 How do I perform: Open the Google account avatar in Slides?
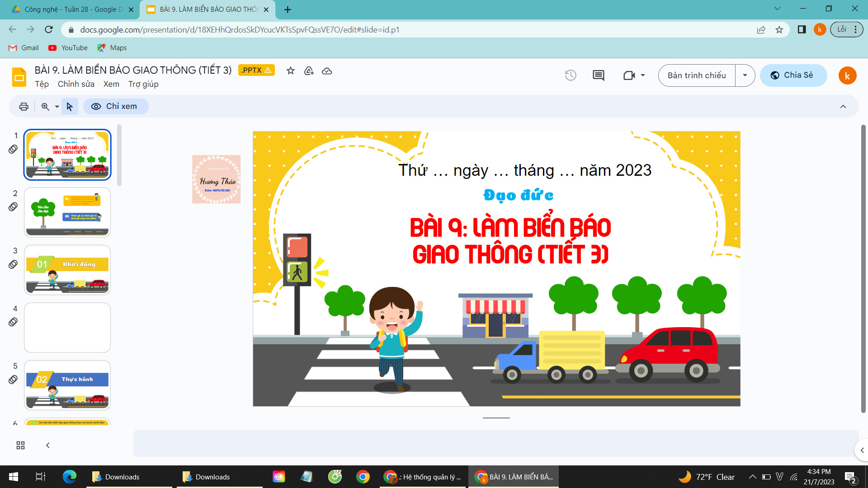coord(847,75)
